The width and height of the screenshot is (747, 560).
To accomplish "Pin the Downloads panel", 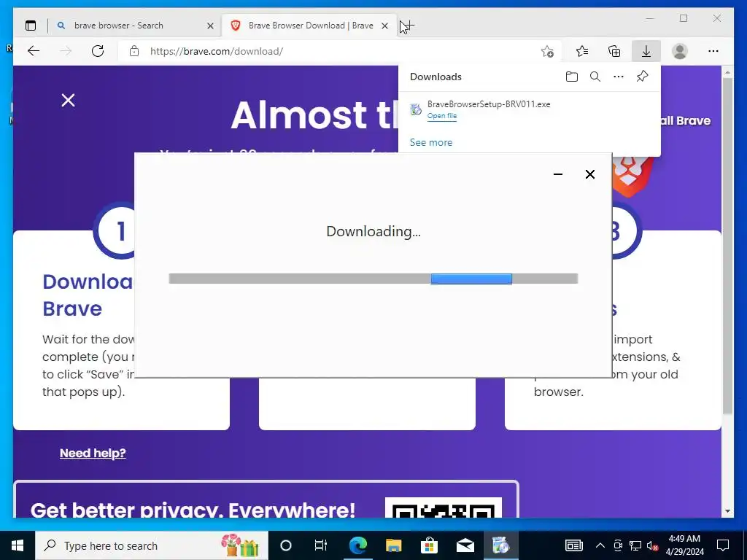I will (642, 77).
